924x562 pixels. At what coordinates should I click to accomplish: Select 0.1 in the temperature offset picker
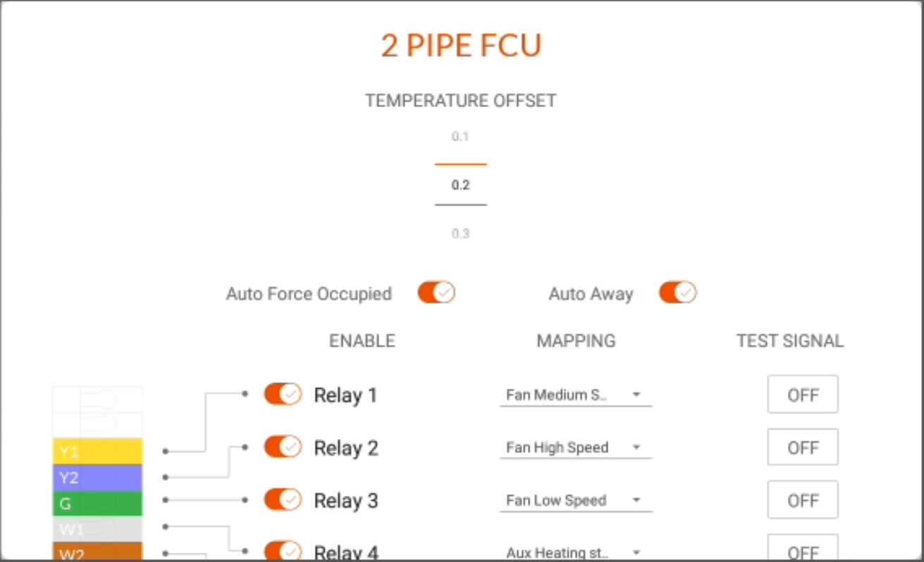point(460,137)
